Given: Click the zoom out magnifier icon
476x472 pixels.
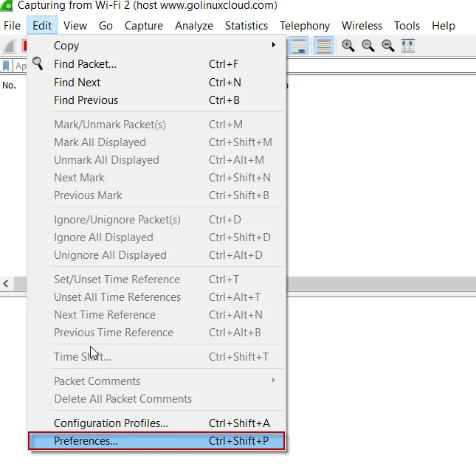Looking at the screenshot, I should pyautogui.click(x=368, y=46).
